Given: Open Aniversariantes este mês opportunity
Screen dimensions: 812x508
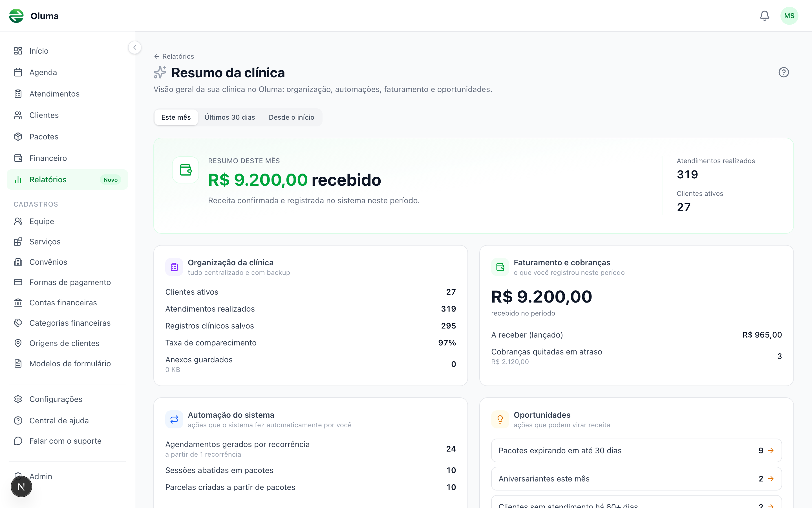Looking at the screenshot, I should pos(636,479).
